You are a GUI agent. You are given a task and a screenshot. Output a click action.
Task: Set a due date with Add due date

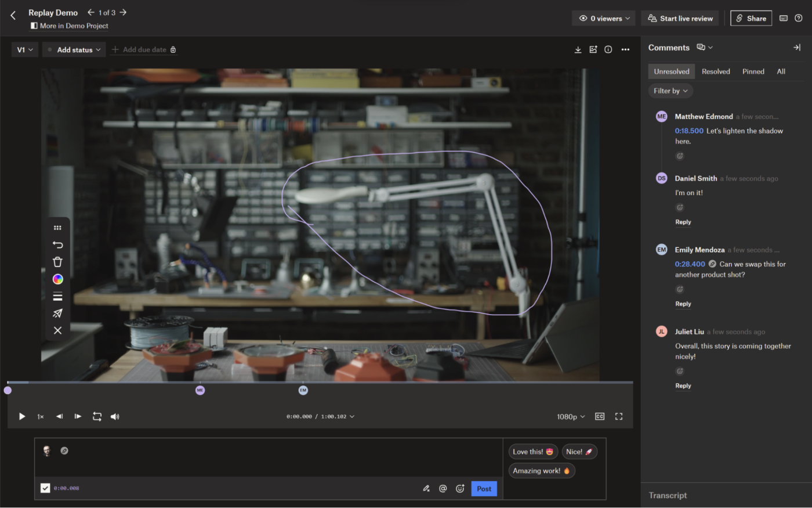coord(144,50)
